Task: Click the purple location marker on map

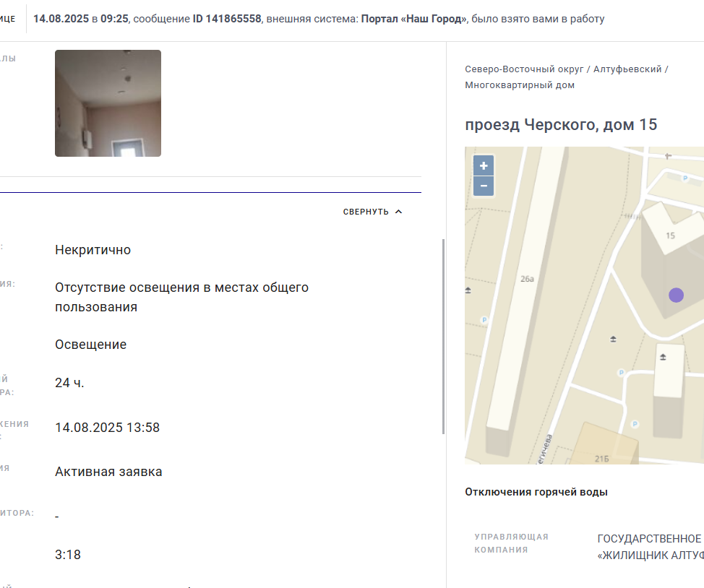Action: (x=676, y=295)
